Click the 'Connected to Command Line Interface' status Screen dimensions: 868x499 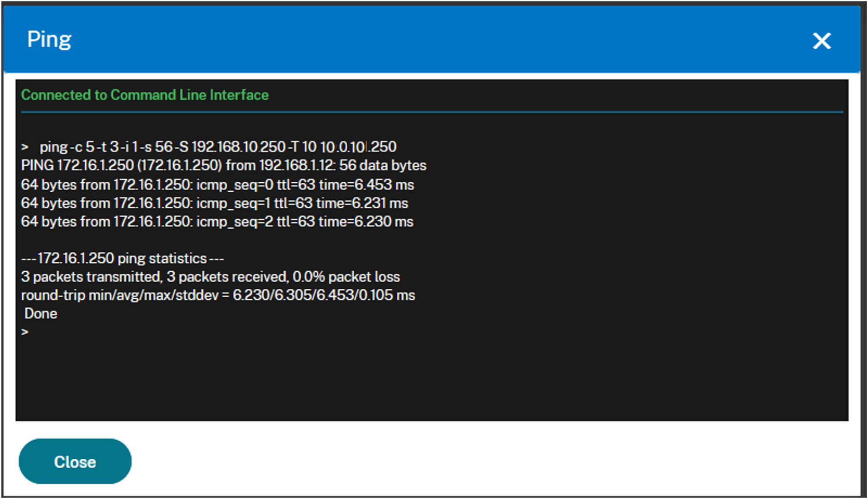pos(145,95)
